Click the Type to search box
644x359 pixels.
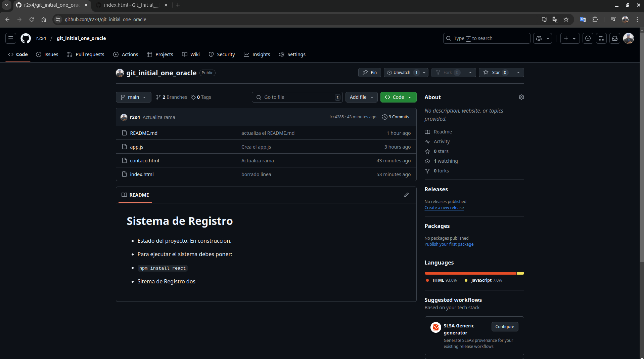click(487, 38)
